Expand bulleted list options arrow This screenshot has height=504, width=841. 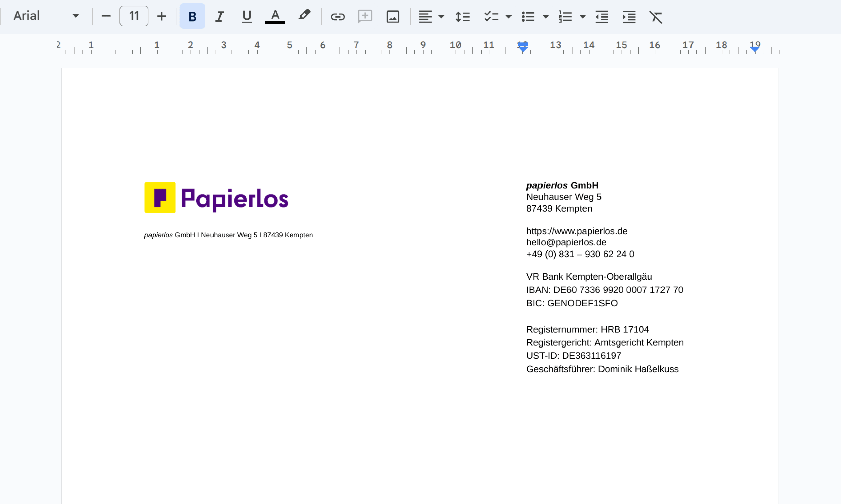(x=546, y=16)
